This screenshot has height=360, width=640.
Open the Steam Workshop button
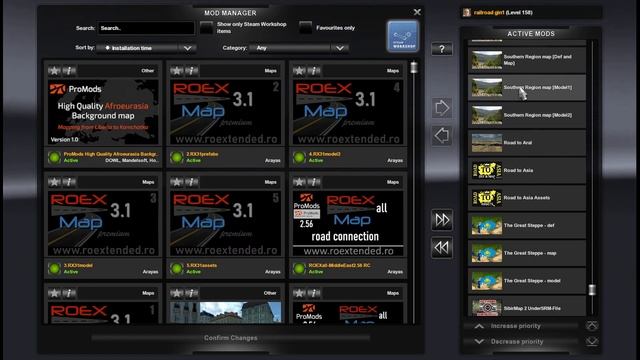point(403,36)
